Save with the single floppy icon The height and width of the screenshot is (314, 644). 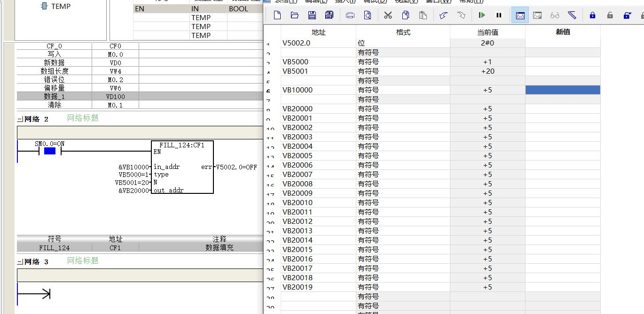(312, 15)
